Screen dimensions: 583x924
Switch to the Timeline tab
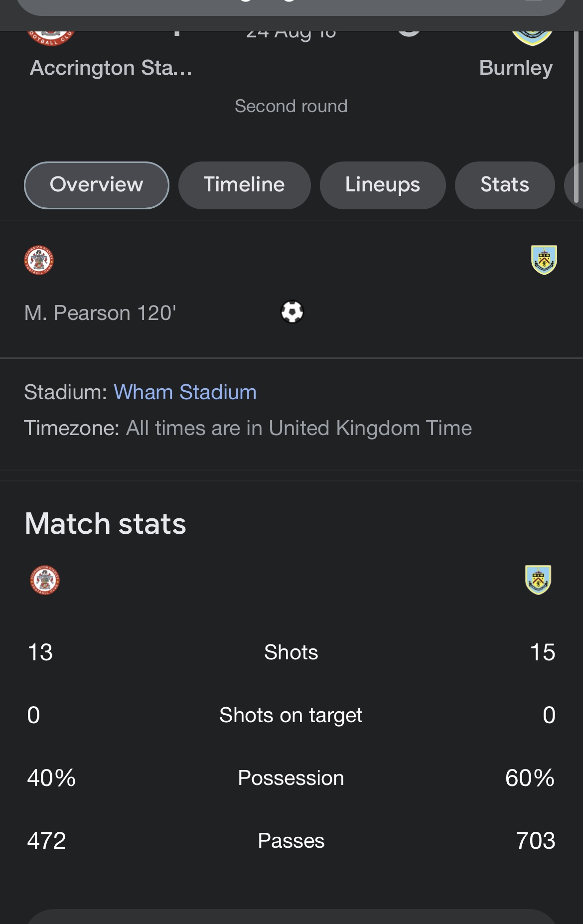[x=244, y=185]
